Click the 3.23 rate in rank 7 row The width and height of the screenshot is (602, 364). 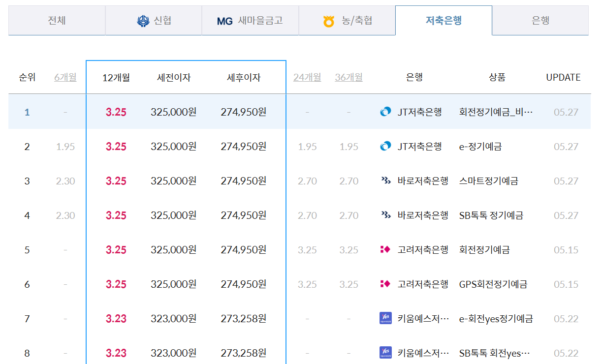116,319
